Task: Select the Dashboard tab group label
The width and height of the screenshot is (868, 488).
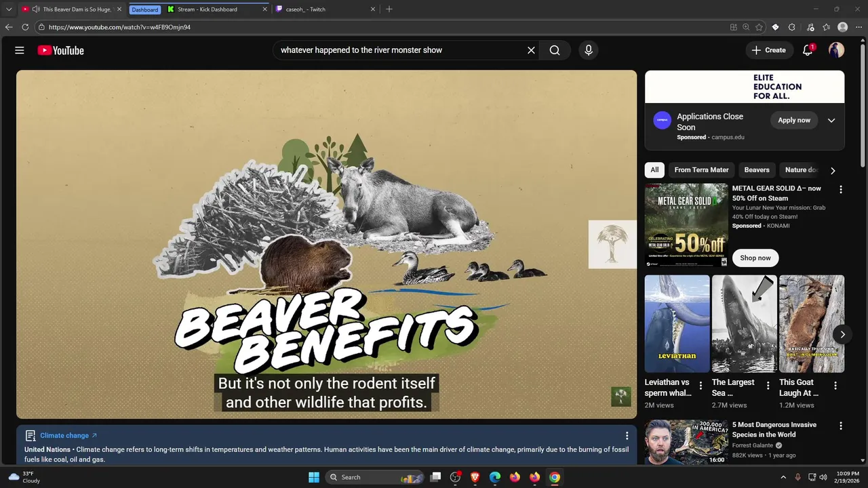Action: (145, 9)
